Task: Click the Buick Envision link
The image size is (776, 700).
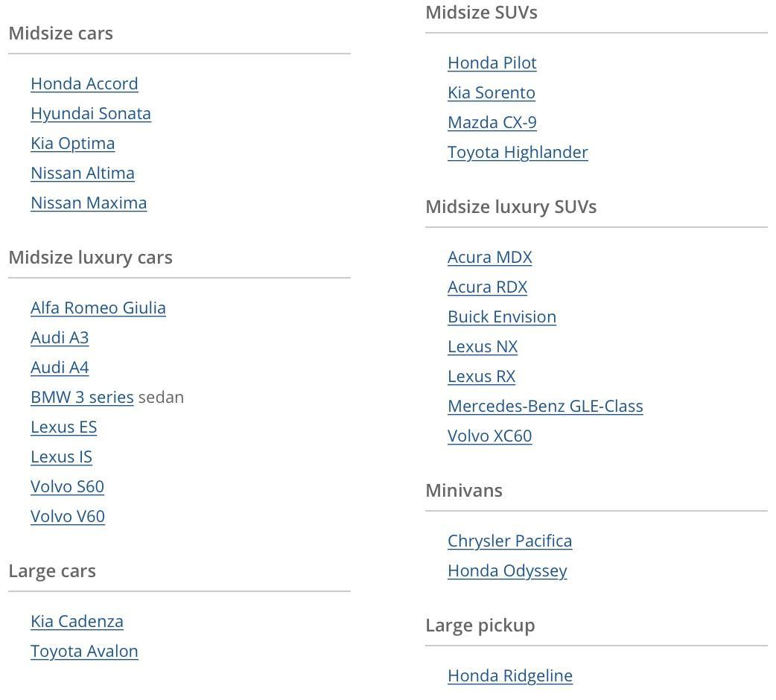Action: 502,316
